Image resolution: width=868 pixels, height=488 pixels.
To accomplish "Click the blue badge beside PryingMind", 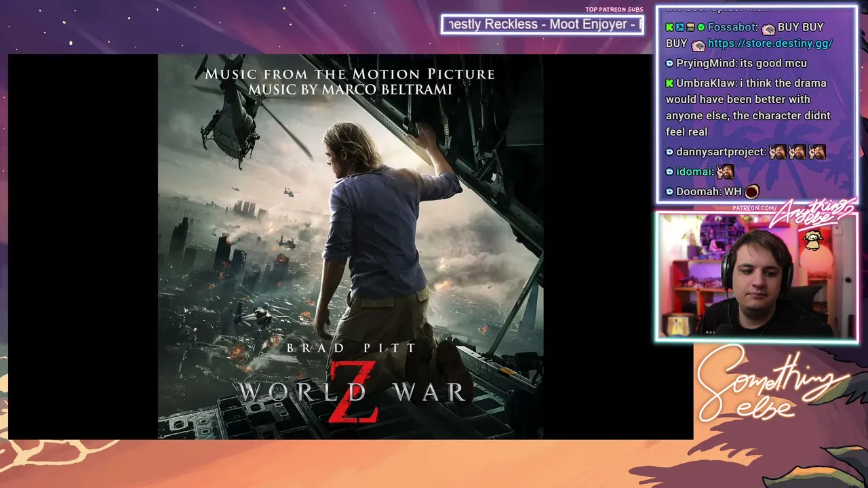I will [670, 63].
